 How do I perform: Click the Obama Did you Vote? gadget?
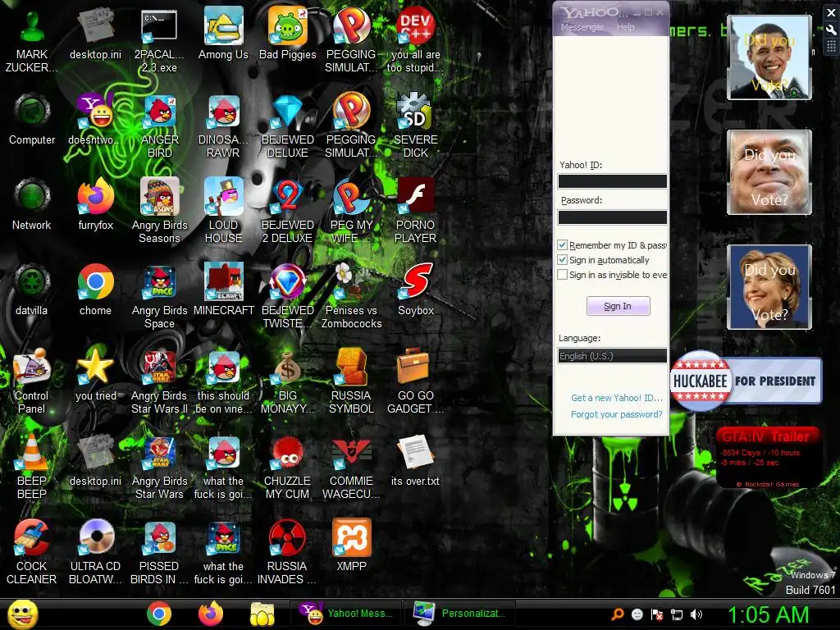769,57
